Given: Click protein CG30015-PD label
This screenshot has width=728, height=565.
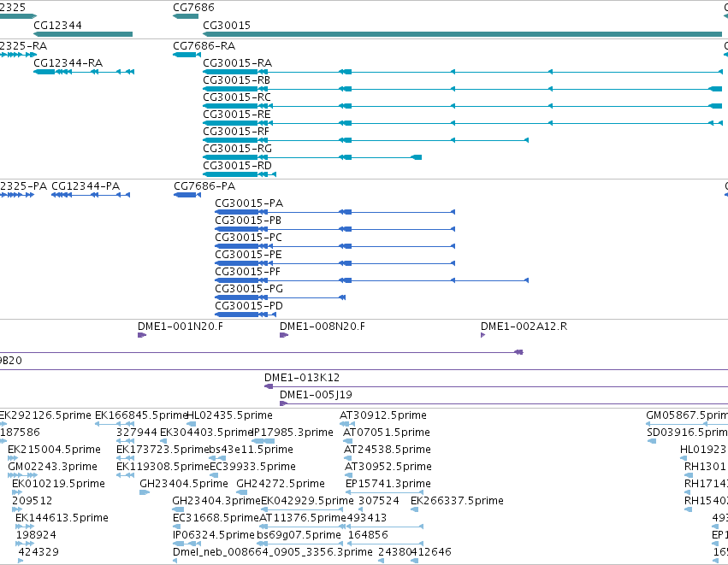Looking at the screenshot, I should (249, 306).
